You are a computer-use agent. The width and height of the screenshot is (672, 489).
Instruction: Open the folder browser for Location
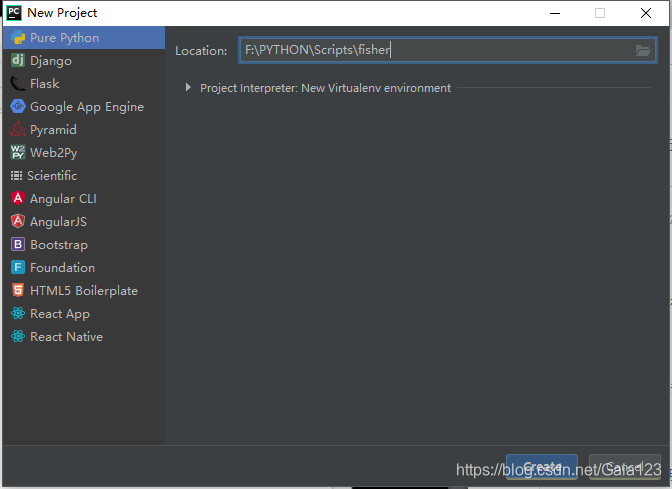tap(643, 51)
